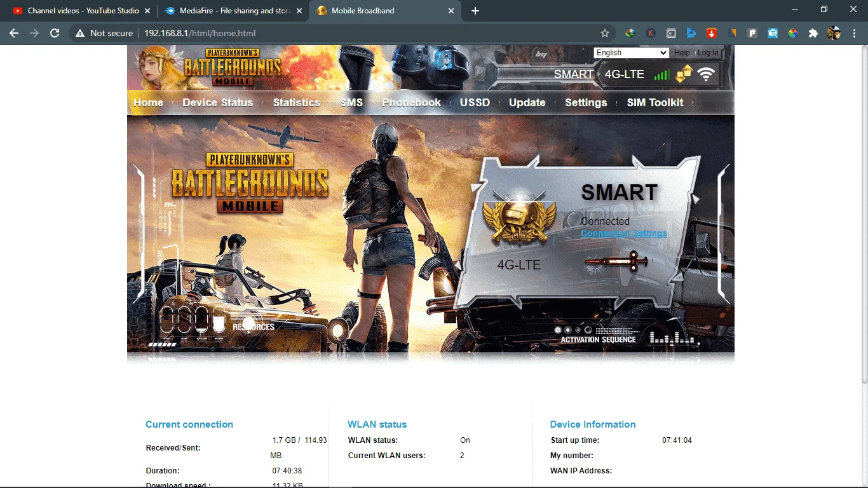Reload the page
This screenshot has width=868, height=488.
pyautogui.click(x=55, y=33)
